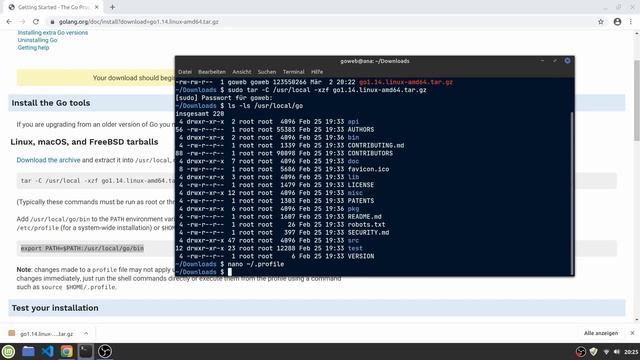640x360 pixels.
Task: Click the SECURITY.md row in terminal
Action: [x=282, y=232]
